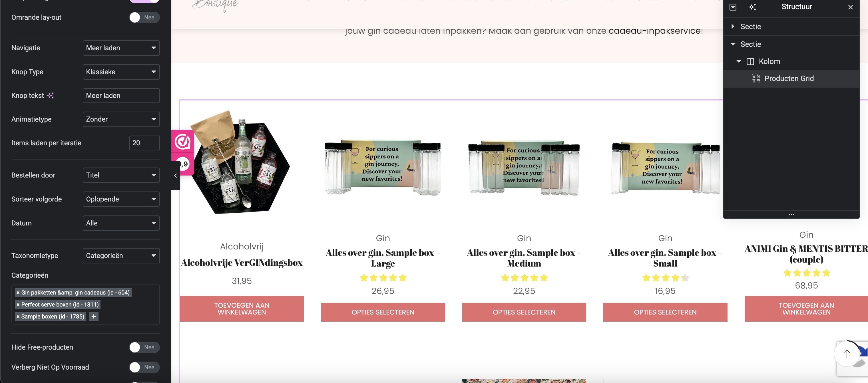The width and height of the screenshot is (868, 383).
Task: Click the scroll-to-top arrow button
Action: click(x=846, y=354)
